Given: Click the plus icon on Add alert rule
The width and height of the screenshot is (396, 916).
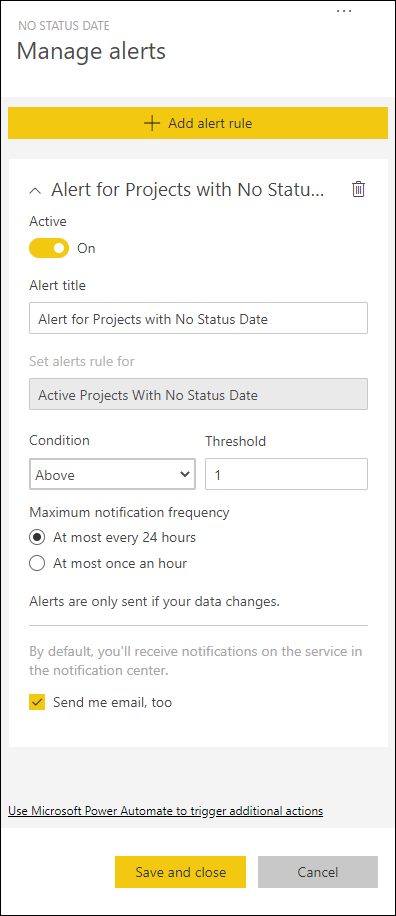Looking at the screenshot, I should [x=152, y=123].
